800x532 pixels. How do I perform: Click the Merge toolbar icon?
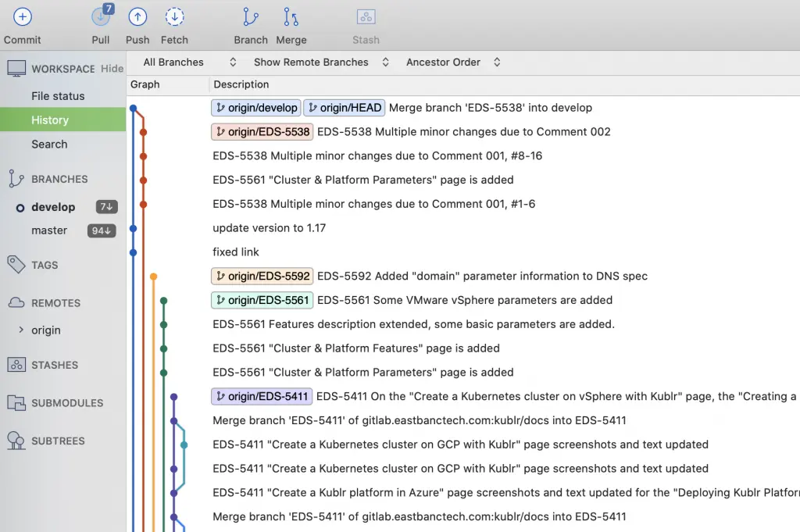coord(291,17)
